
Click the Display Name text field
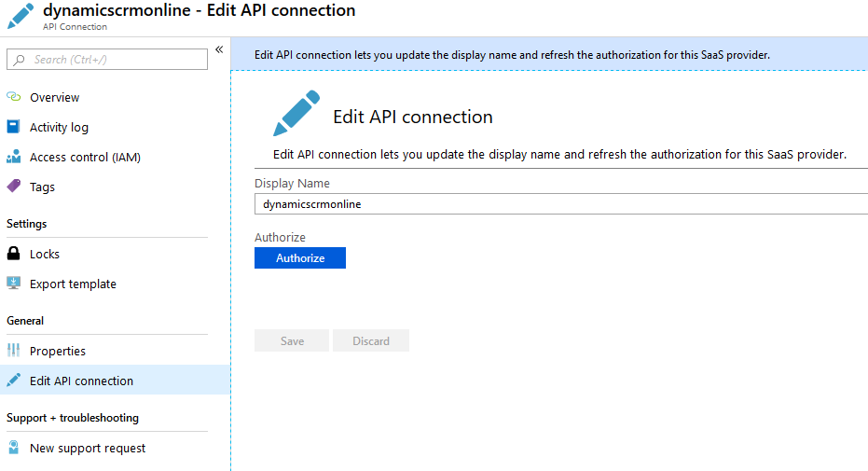click(x=561, y=203)
